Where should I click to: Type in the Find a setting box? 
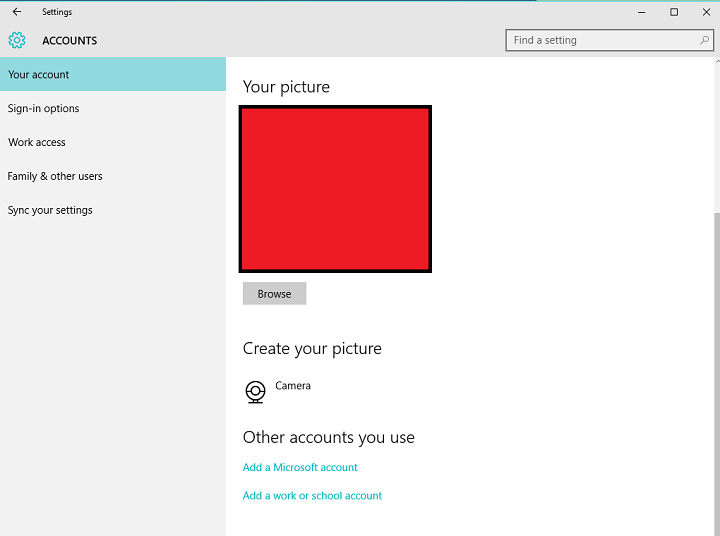click(600, 41)
